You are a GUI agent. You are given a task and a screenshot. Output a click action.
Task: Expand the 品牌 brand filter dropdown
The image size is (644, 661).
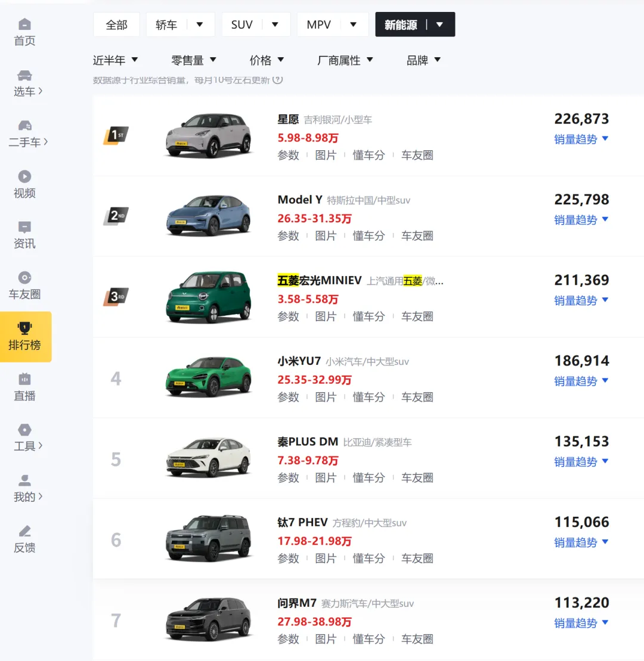pos(423,60)
